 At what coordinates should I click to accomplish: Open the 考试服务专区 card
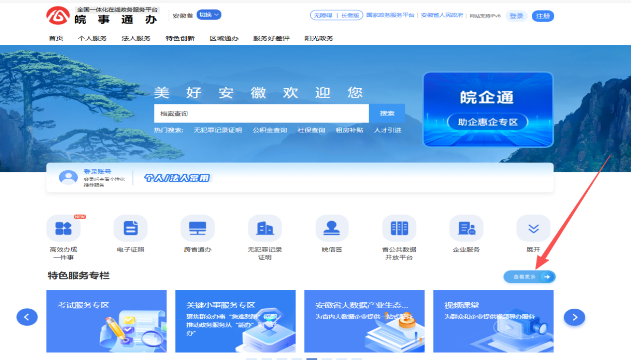pyautogui.click(x=107, y=321)
